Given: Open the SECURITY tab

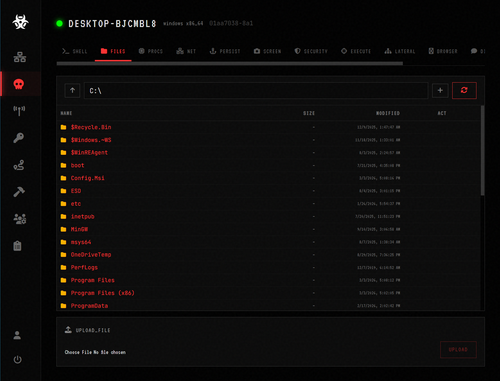Looking at the screenshot, I should pyautogui.click(x=311, y=51).
